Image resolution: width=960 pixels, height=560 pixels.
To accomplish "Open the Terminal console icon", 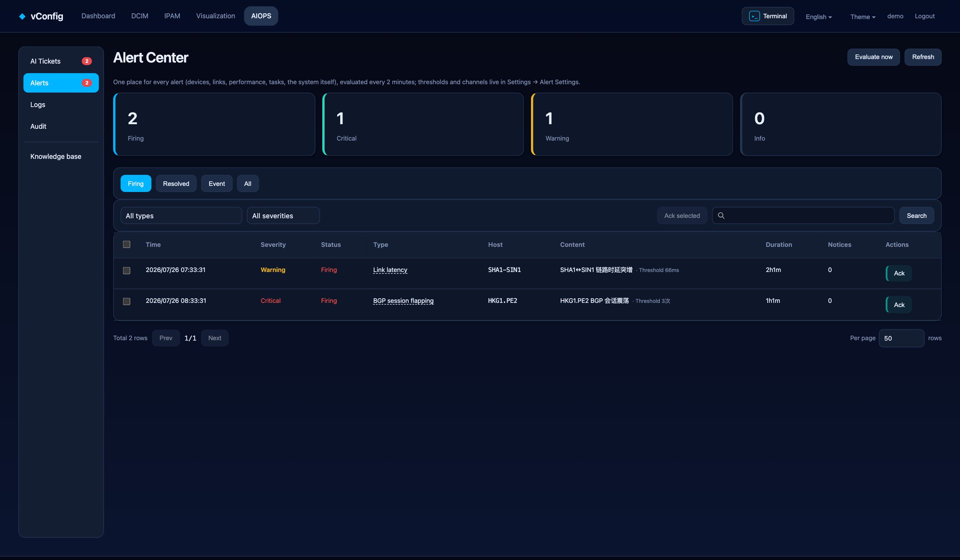I will (754, 16).
